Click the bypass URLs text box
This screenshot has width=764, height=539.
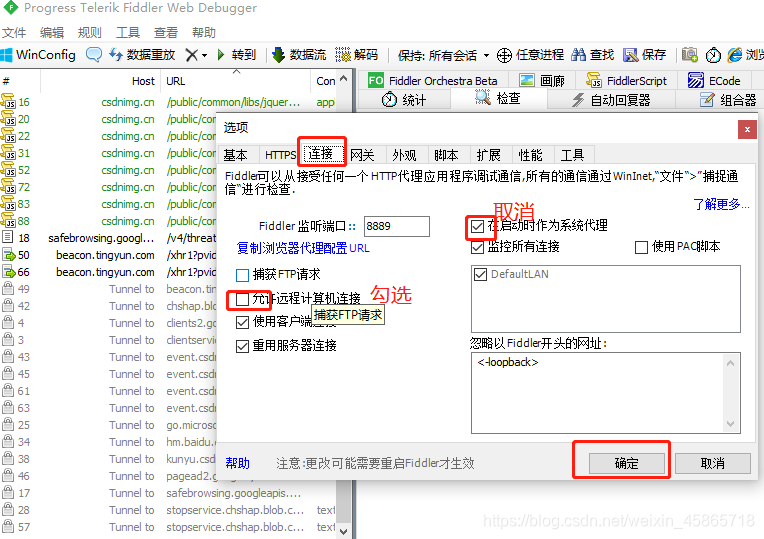pos(606,393)
